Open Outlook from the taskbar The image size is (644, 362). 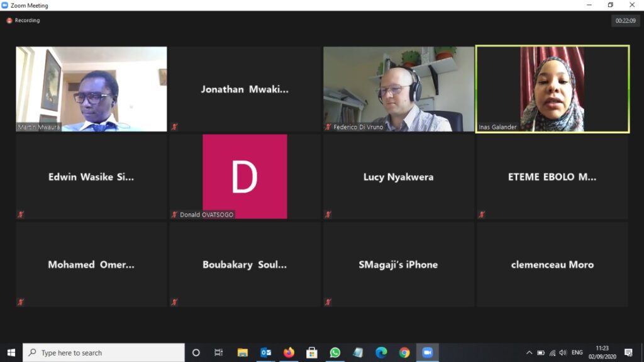266,353
